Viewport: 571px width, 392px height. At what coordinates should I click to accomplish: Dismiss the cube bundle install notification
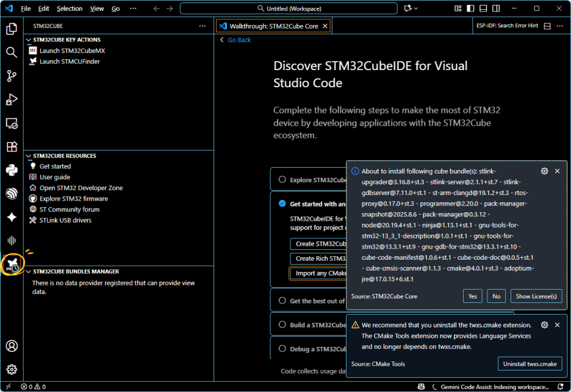click(x=557, y=171)
